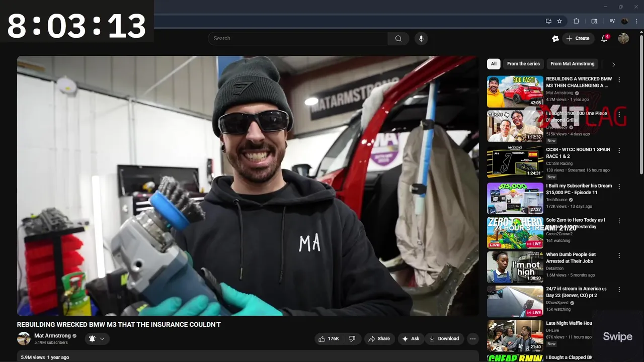Viewport: 644px width, 362px height.
Task: Open the SOO FAST BMW M3 thumbnail
Action: pos(515,92)
